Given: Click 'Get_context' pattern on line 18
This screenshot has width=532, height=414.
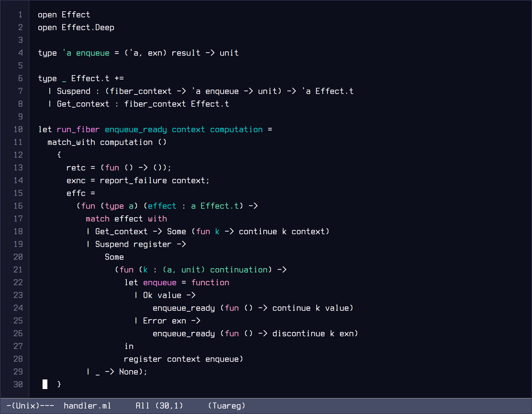Looking at the screenshot, I should 121,231.
